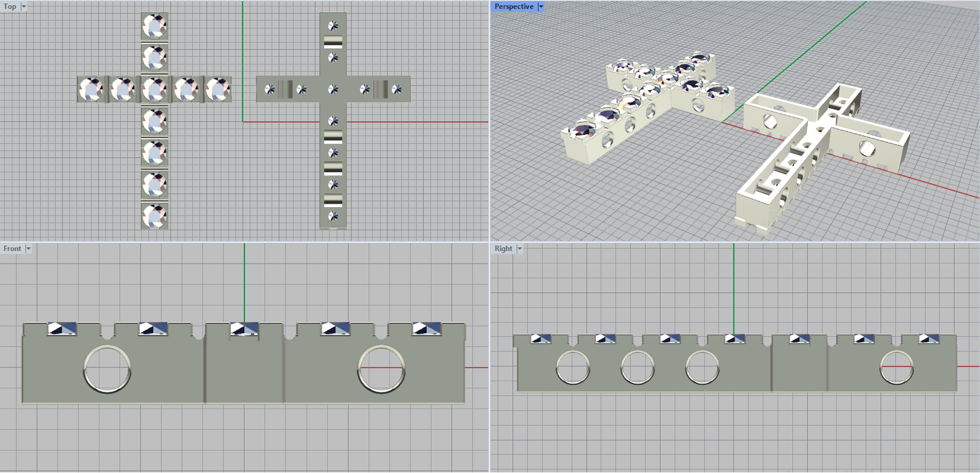
Task: Select the left circular hole in Front view
Action: pos(107,369)
